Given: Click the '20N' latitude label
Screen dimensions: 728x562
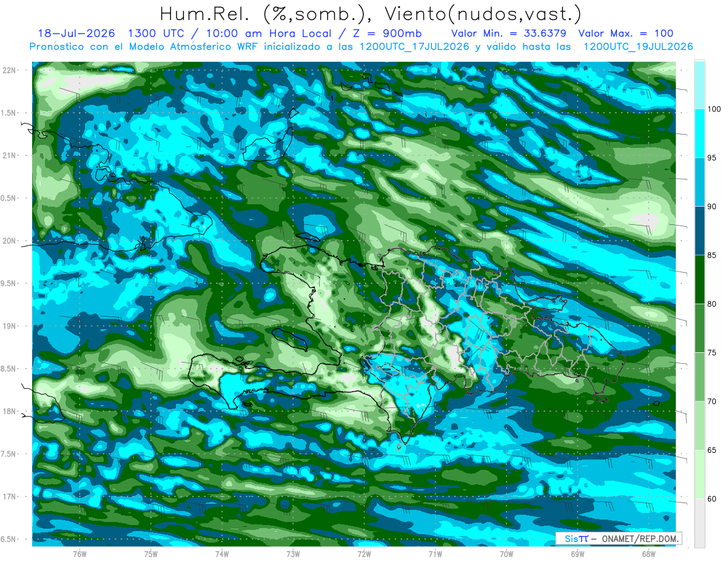Looking at the screenshot, I should (10, 241).
